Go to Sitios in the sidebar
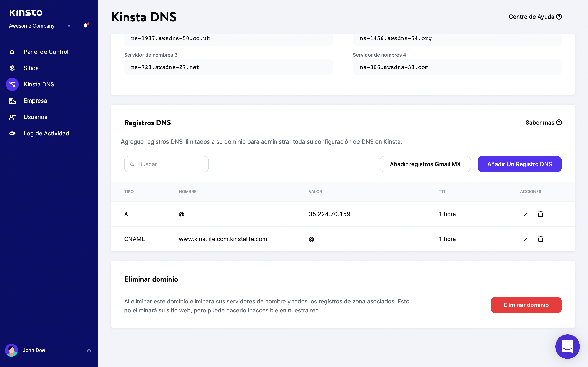This screenshot has height=367, width=588. click(31, 68)
